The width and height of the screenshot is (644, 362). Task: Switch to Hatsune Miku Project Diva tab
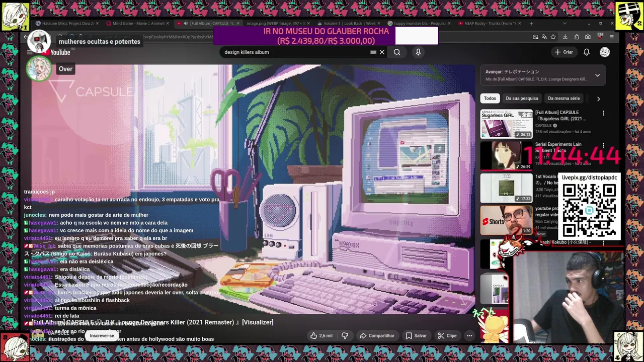pos(66,24)
